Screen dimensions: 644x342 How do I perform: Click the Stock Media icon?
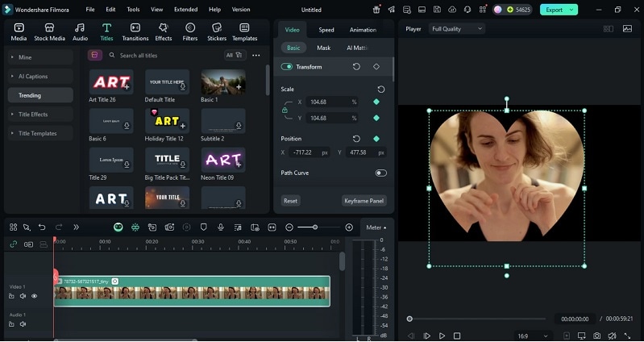click(x=49, y=31)
